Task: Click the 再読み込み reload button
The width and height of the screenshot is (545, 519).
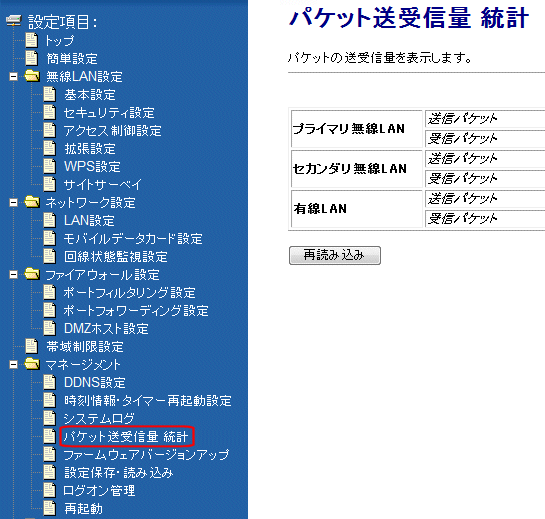Action: pos(335,256)
